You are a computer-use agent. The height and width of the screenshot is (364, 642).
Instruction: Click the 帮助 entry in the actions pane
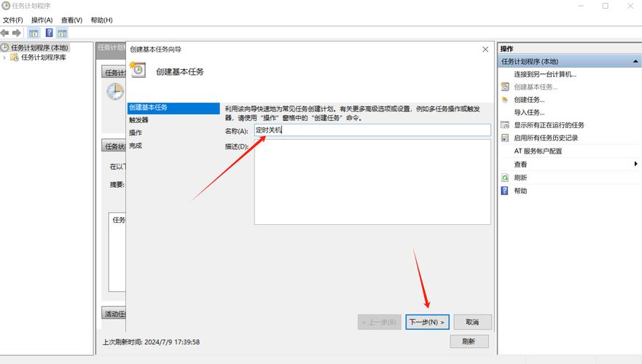520,191
